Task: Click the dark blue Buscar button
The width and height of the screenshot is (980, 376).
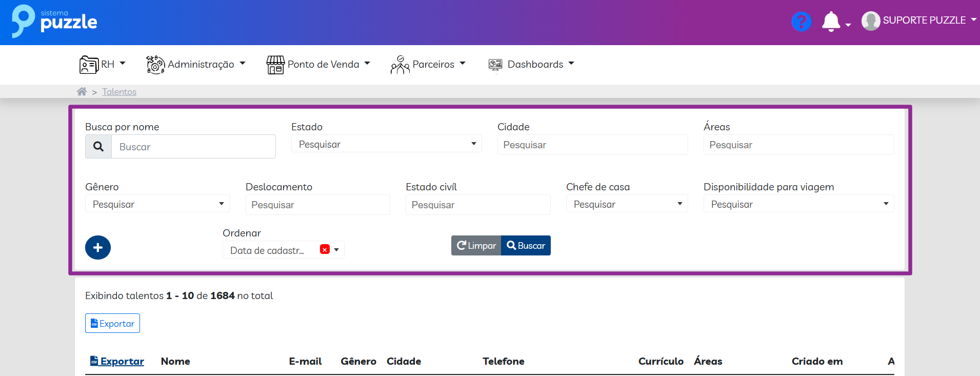Action: click(x=526, y=246)
